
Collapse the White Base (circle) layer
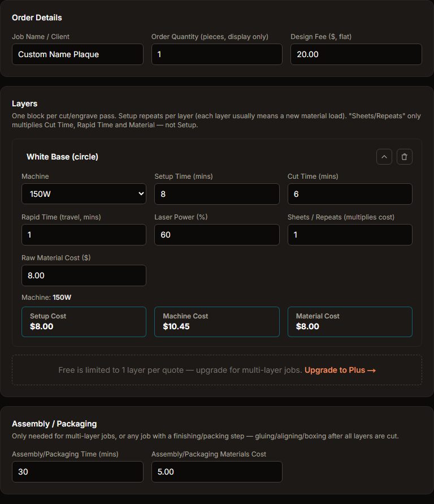[384, 157]
